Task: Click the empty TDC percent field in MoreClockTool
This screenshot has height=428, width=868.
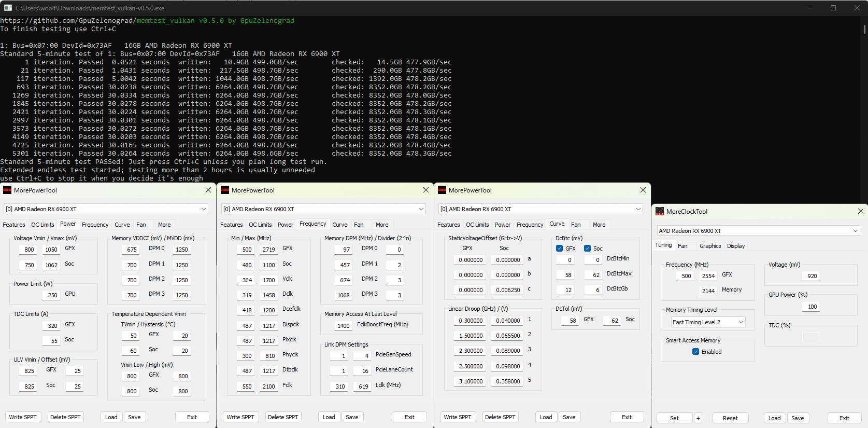Action: 811,337
